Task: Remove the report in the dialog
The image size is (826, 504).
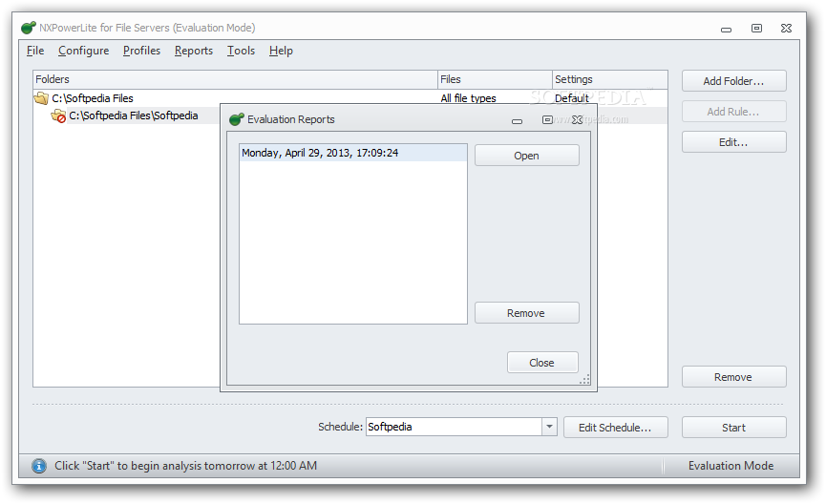Action: [x=527, y=313]
